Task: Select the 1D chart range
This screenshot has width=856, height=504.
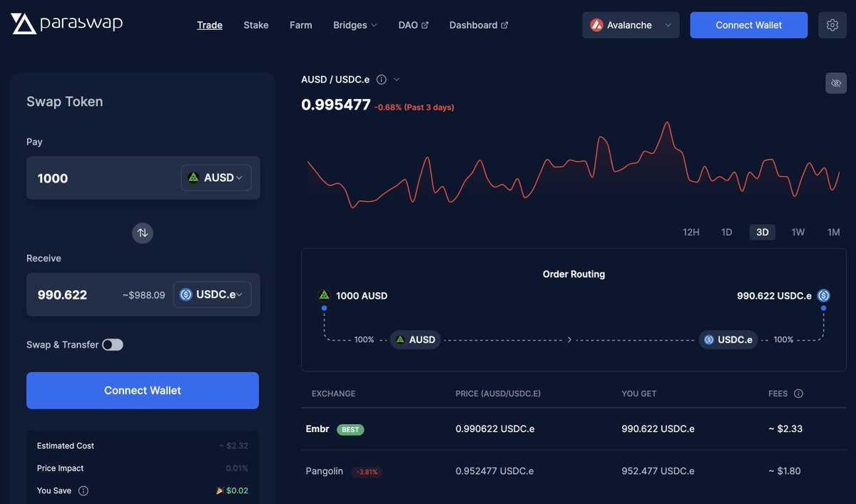Action: [727, 232]
